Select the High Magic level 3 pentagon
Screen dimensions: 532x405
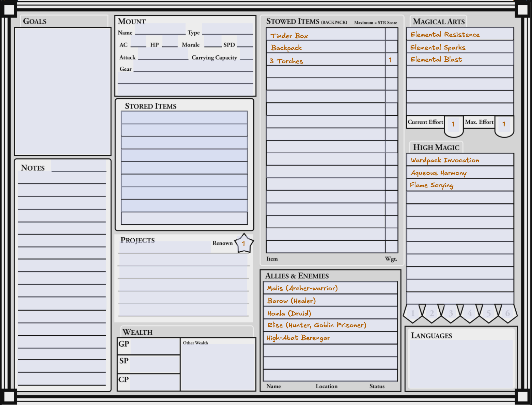tap(451, 313)
